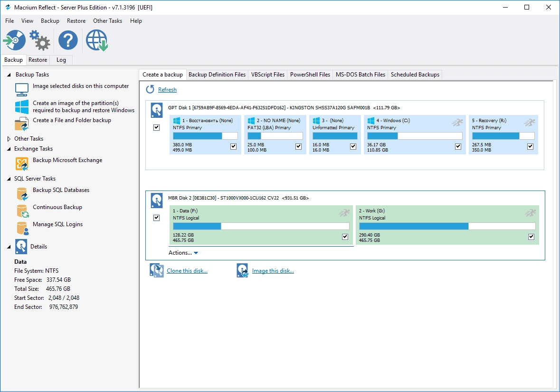Click the Continuous Backup icon
The image size is (560, 392).
pyautogui.click(x=22, y=211)
